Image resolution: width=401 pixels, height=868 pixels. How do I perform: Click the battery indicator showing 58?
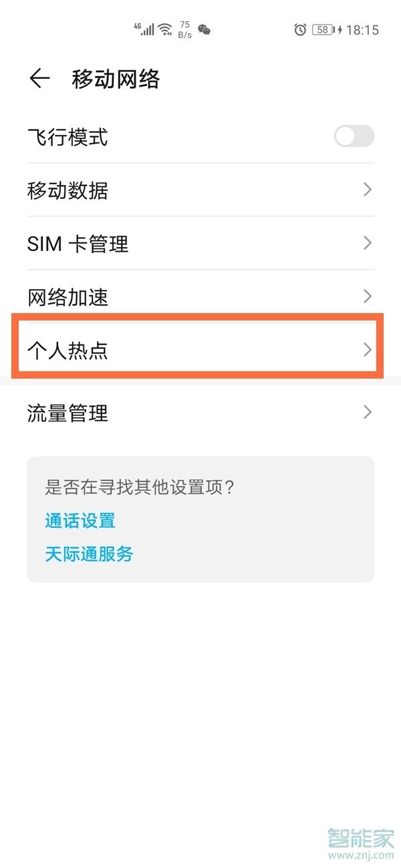coord(321,29)
